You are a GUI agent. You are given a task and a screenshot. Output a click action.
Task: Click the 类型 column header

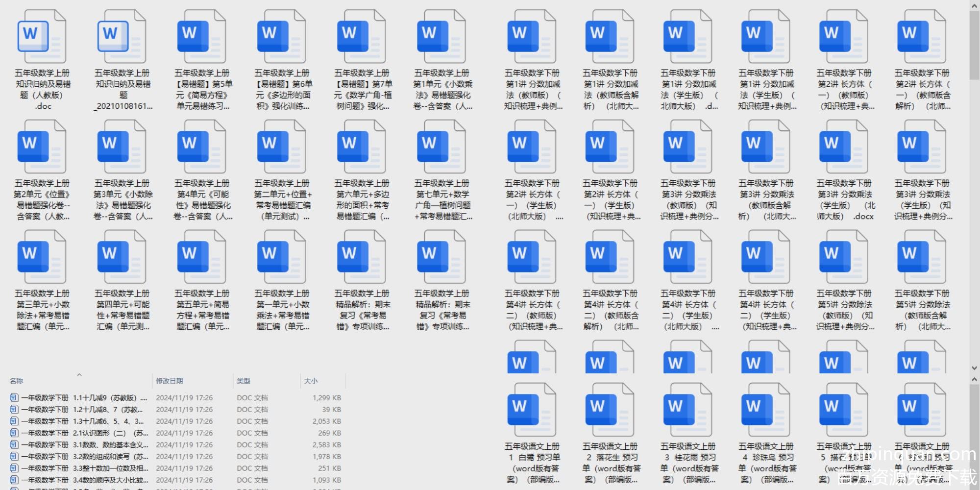click(244, 381)
